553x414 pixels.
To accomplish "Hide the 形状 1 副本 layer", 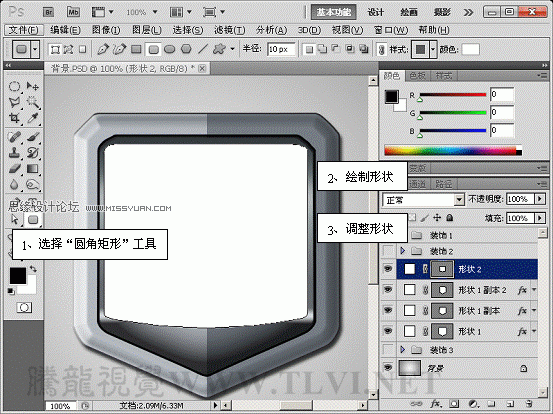I will (x=388, y=310).
